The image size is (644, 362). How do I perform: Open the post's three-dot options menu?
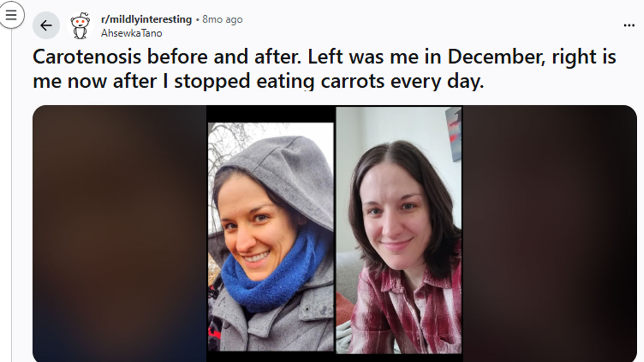click(x=629, y=25)
